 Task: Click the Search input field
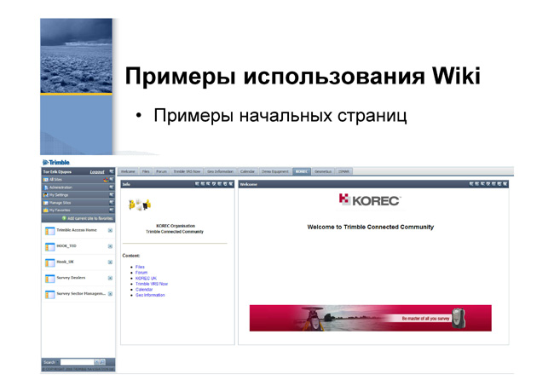coord(77,362)
